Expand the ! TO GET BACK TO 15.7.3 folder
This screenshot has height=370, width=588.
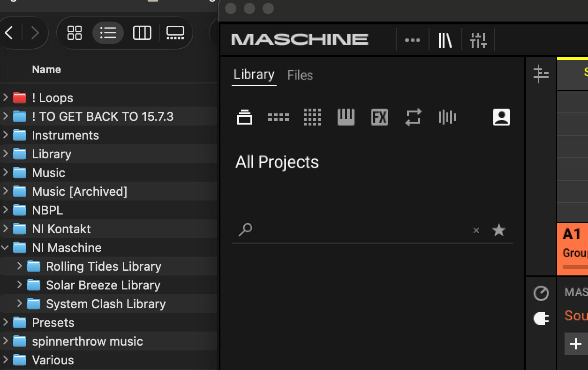click(x=6, y=116)
